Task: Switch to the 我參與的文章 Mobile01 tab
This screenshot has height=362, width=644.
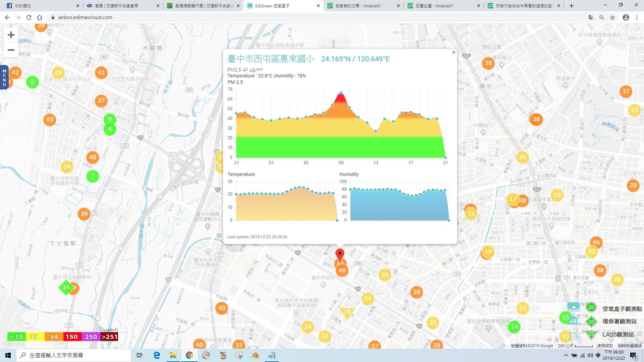Action: [x=364, y=6]
